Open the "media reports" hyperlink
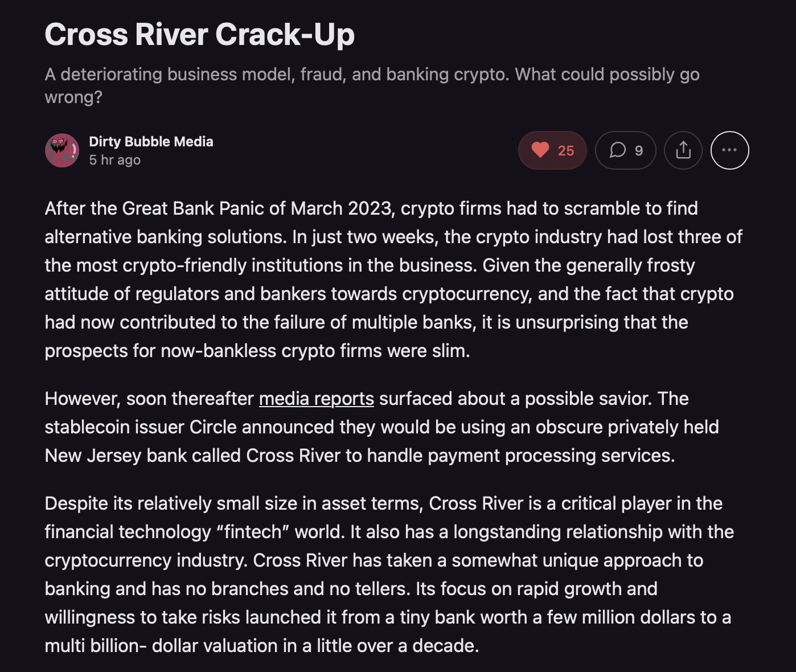 pos(316,399)
